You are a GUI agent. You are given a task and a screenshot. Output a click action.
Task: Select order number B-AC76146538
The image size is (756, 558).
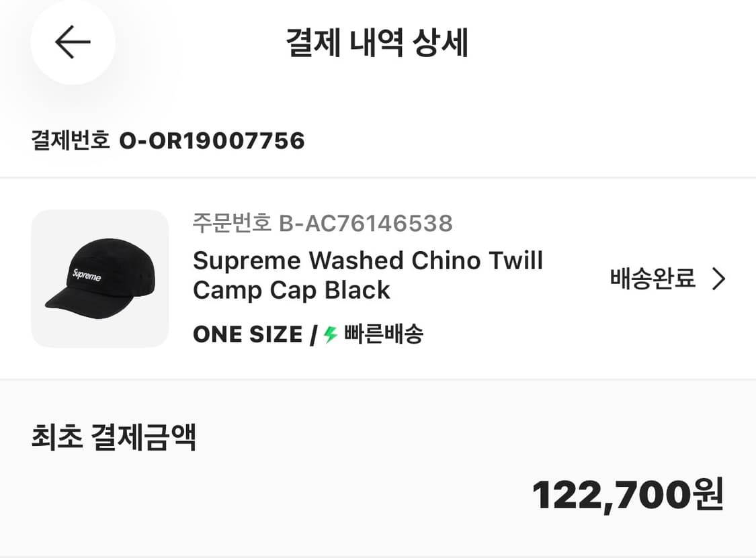pos(366,223)
